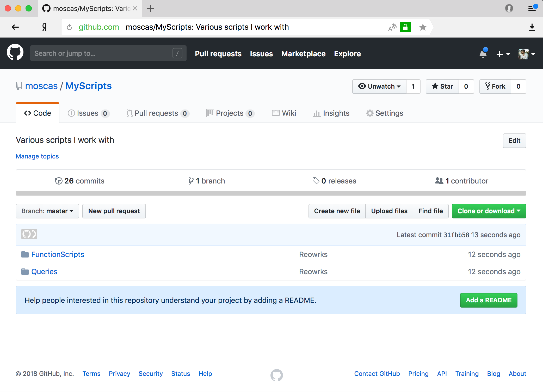Bookmark the page with the star icon
Viewport: 543px width, 392px height.
[423, 27]
